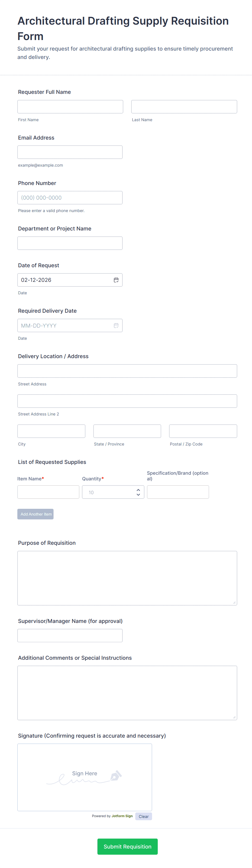Open calendar picker for Date of Request
This screenshot has width=252, height=868.
point(116,280)
